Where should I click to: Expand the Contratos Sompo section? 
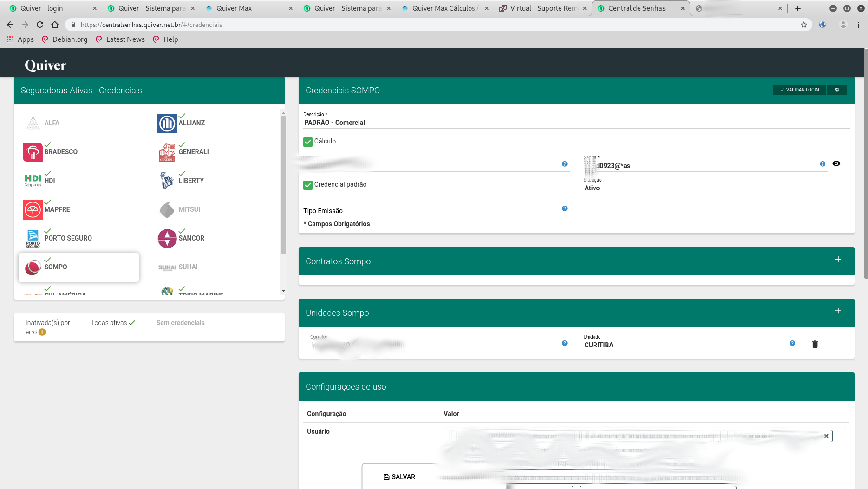838,260
